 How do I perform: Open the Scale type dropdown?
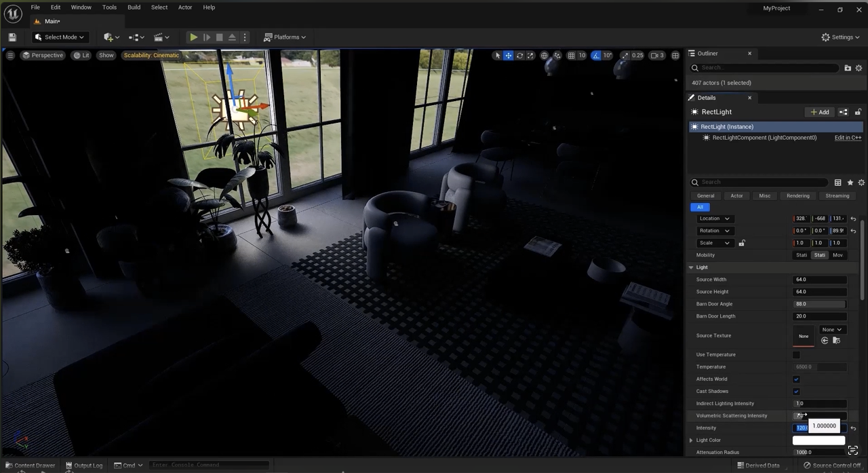(x=714, y=243)
